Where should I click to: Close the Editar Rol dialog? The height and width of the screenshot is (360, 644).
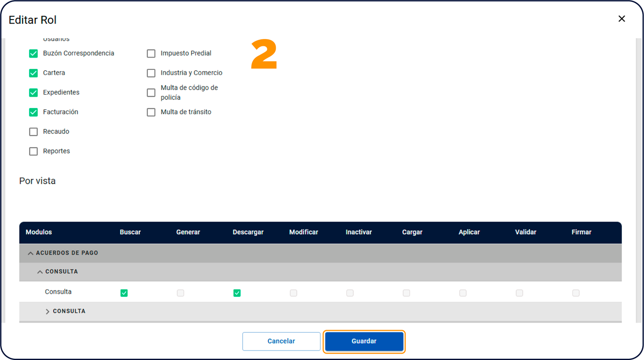(x=621, y=19)
